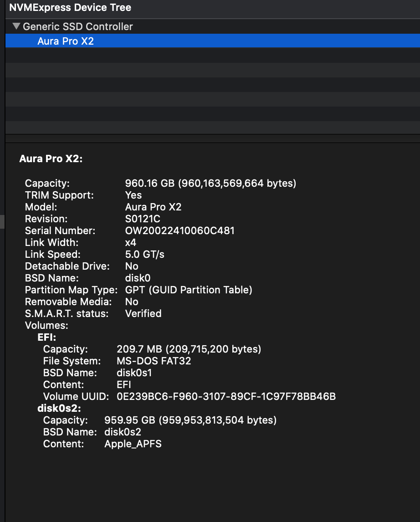
Task: Click the Removable Media: label
Action: pyautogui.click(x=68, y=302)
